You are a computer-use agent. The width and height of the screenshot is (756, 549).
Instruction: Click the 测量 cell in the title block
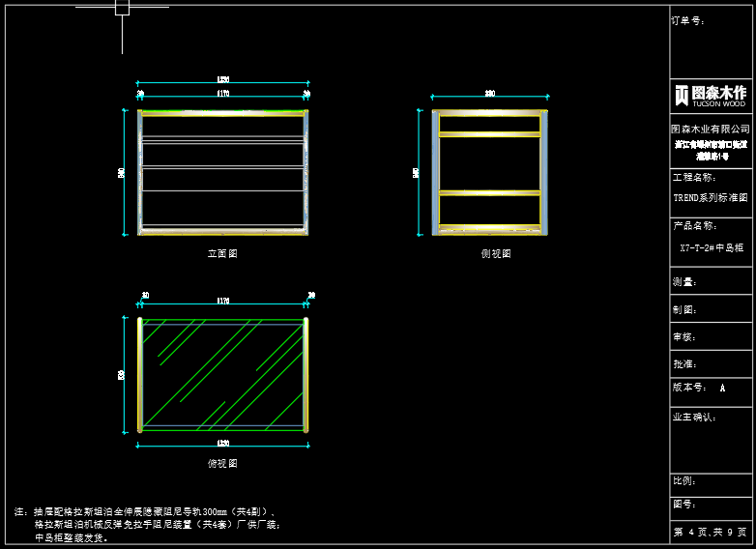pos(711,281)
